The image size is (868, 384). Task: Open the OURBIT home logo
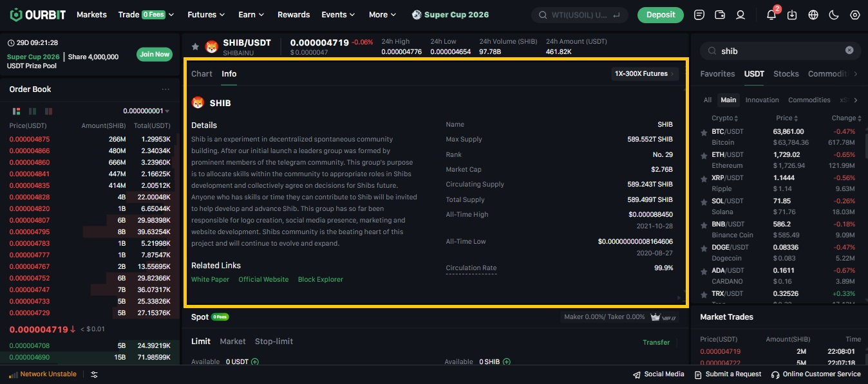pyautogui.click(x=37, y=14)
